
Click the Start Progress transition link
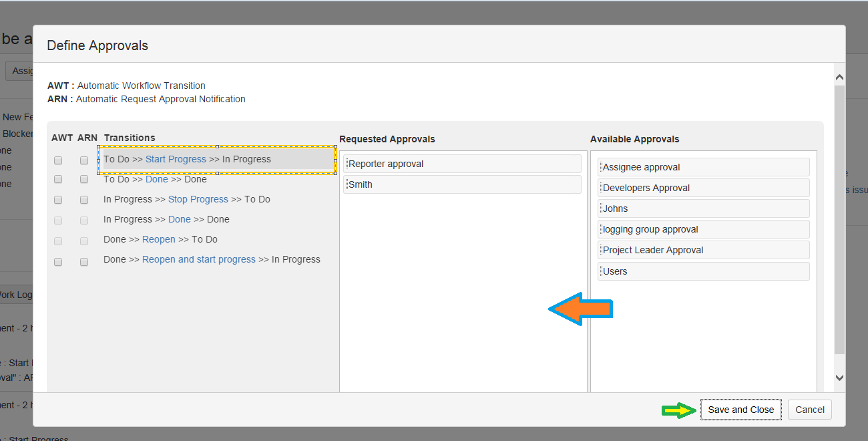176,159
